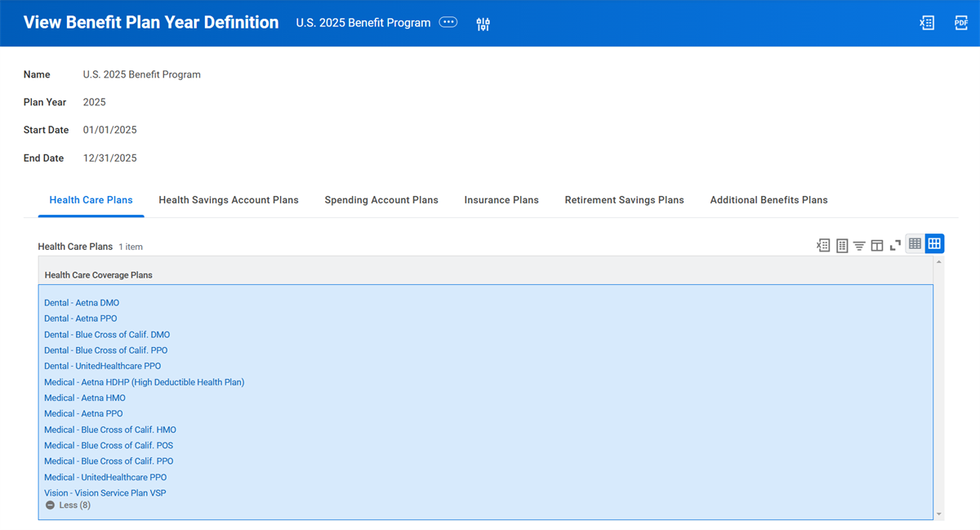Export Health Care Plans table to Excel

tap(823, 245)
